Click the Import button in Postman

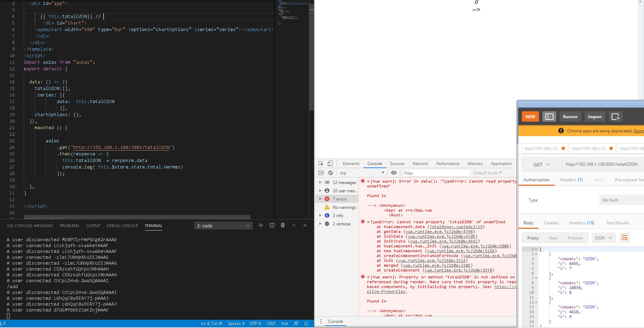595,117
